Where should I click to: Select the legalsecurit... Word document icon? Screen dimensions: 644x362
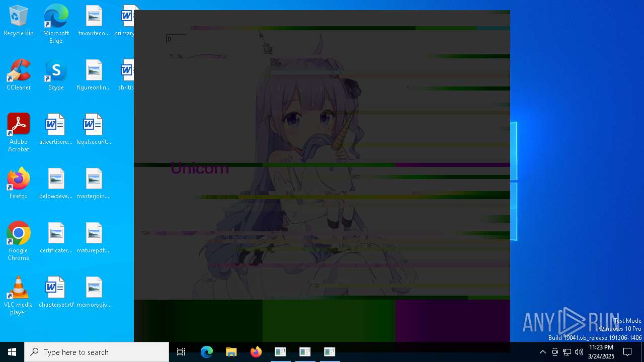coord(94,130)
